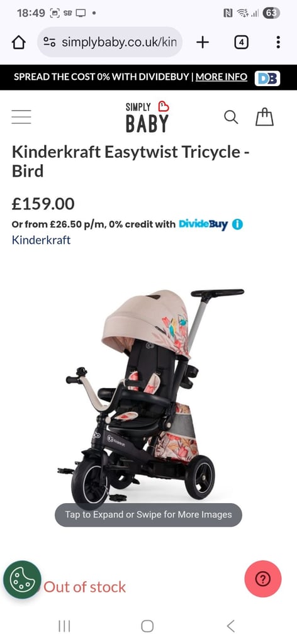Open the Kinderkraft brand link
The image size is (297, 644).
click(41, 240)
